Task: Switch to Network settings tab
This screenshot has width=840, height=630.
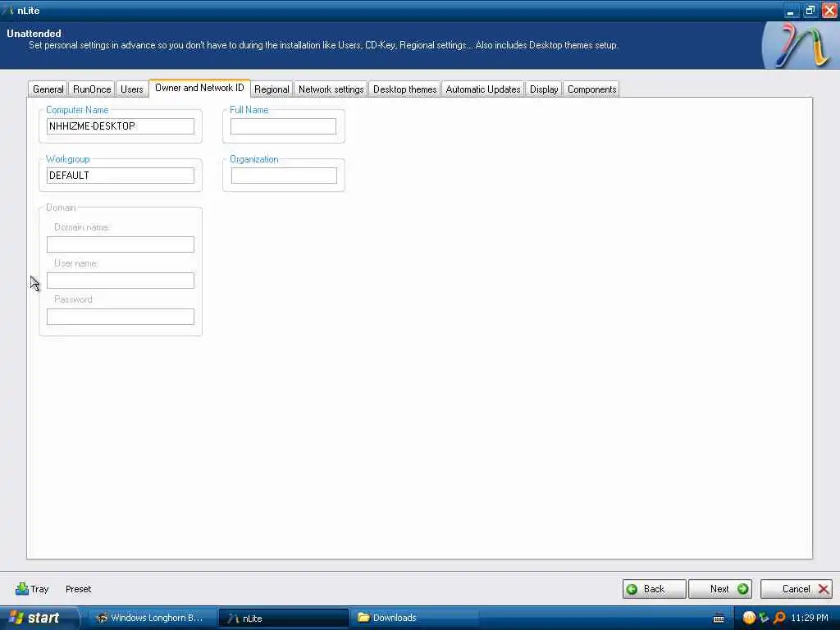Action: click(x=331, y=89)
